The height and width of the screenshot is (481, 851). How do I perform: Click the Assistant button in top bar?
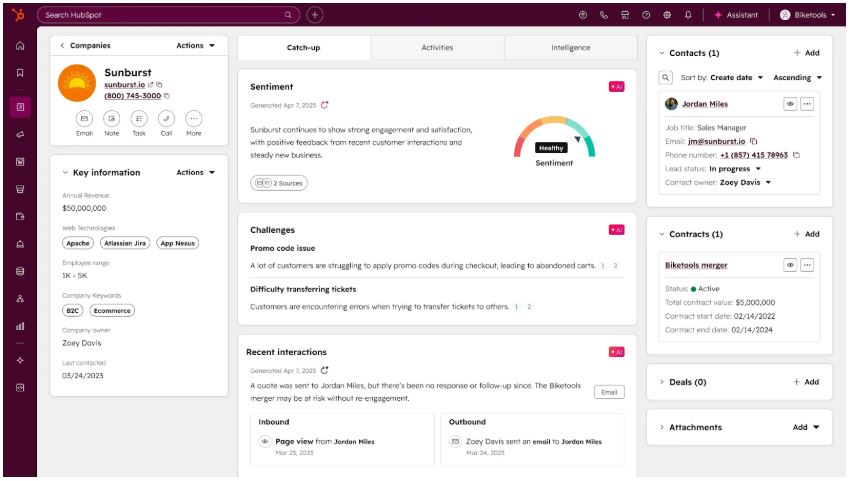736,15
